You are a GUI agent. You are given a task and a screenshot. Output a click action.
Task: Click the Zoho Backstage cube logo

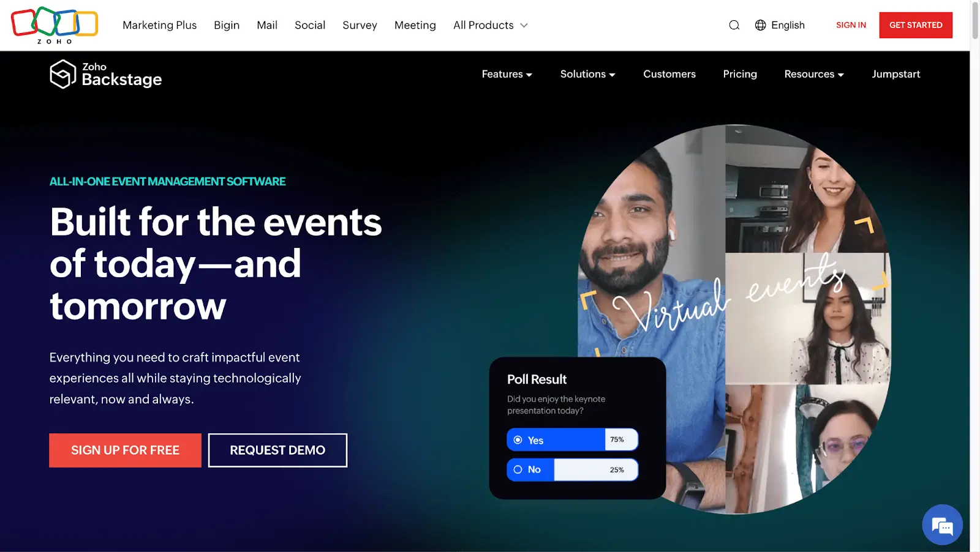point(62,74)
